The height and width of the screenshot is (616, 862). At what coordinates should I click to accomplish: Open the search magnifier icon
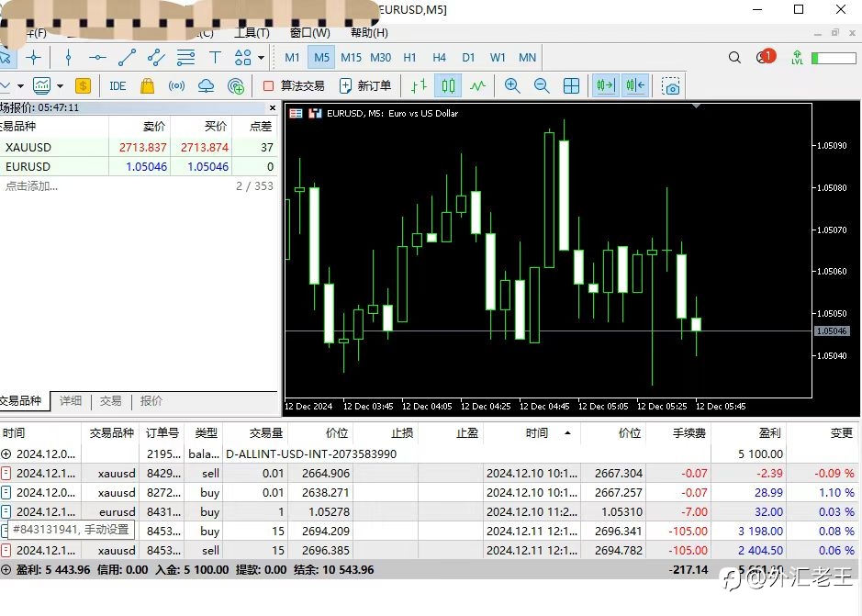734,57
